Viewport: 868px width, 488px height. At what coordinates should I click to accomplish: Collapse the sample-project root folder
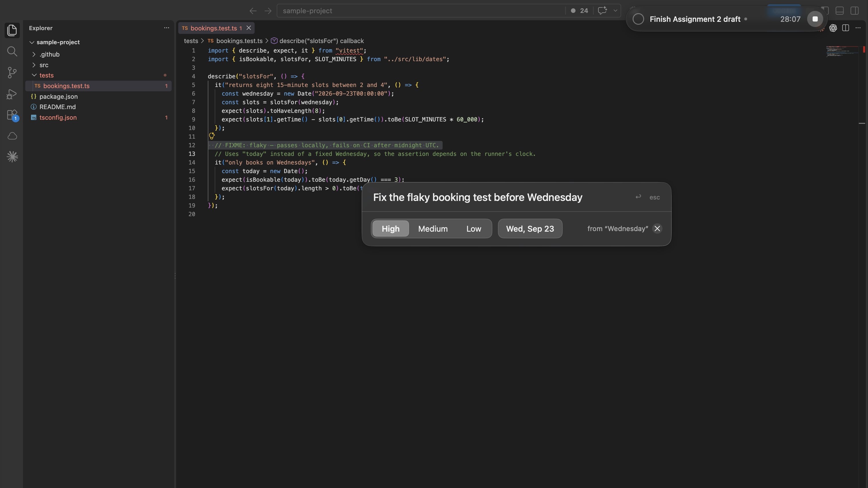[32, 42]
